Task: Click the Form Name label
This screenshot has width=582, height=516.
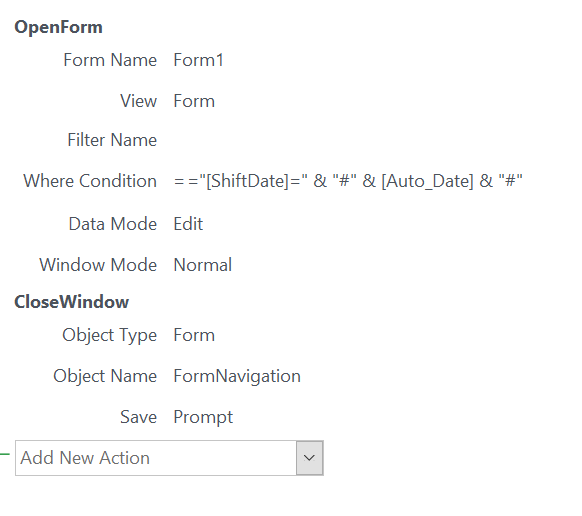Action: [x=110, y=60]
